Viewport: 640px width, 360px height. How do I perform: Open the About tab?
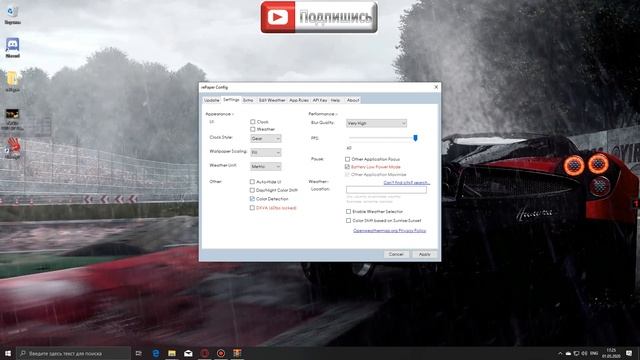[x=353, y=100]
